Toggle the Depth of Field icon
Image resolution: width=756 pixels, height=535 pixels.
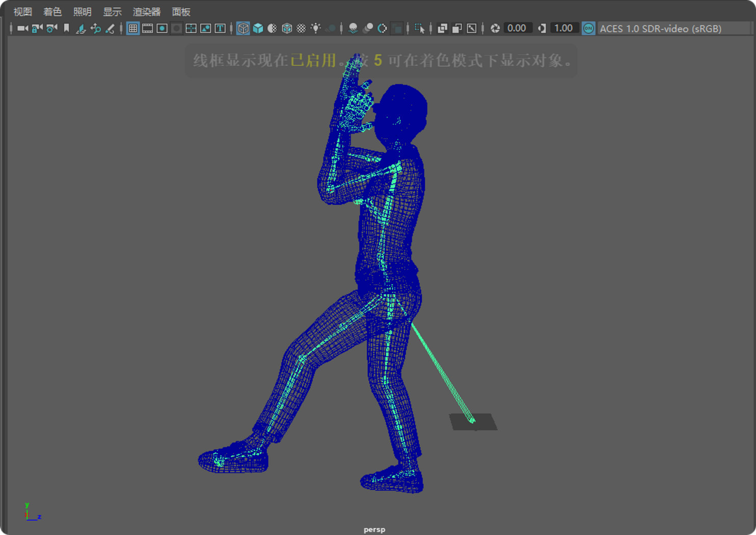pyautogui.click(x=397, y=29)
